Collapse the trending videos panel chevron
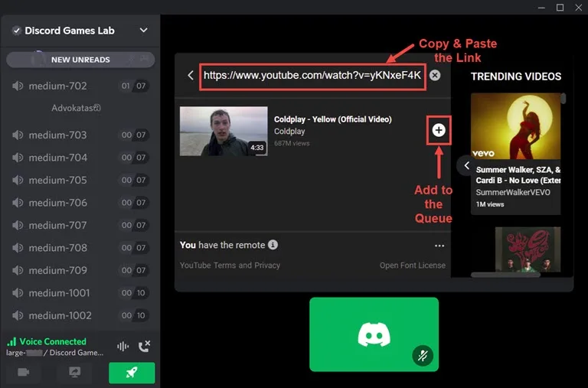This screenshot has height=388, width=588. click(466, 165)
